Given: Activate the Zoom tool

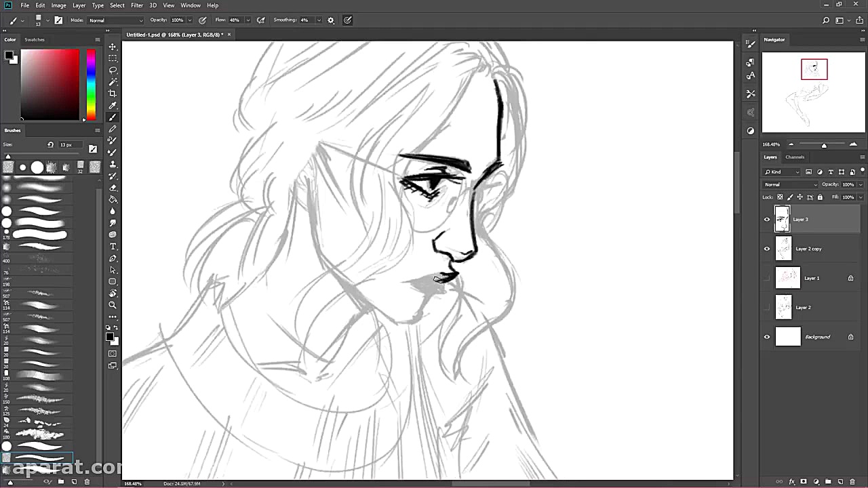Looking at the screenshot, I should click(113, 305).
